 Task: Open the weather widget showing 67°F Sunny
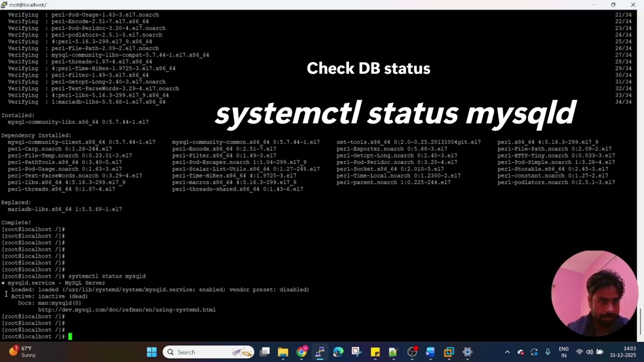click(23, 352)
